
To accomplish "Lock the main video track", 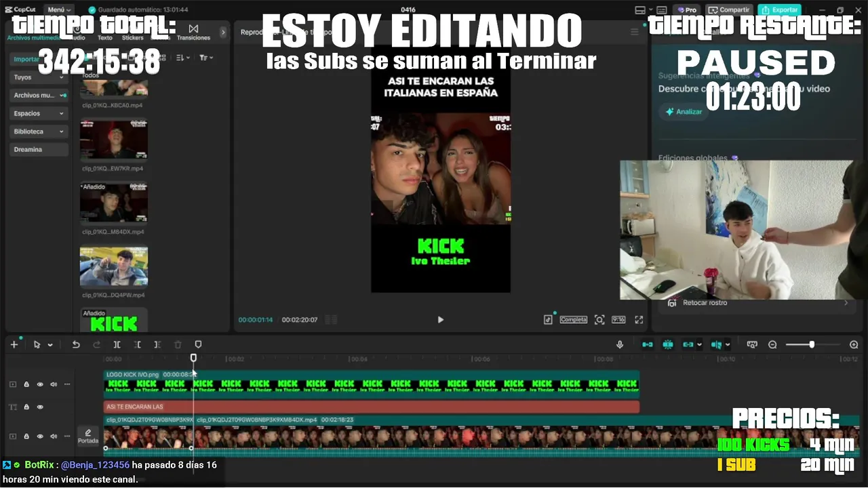I will tap(26, 436).
